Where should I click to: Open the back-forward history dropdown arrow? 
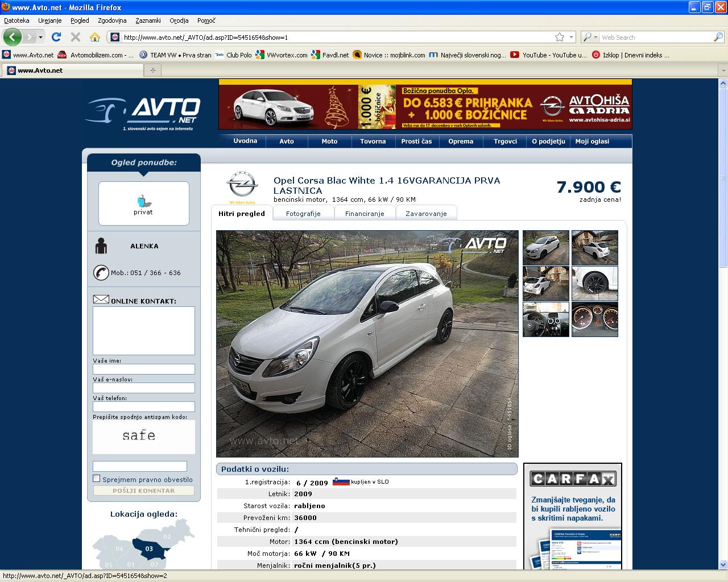pos(40,38)
